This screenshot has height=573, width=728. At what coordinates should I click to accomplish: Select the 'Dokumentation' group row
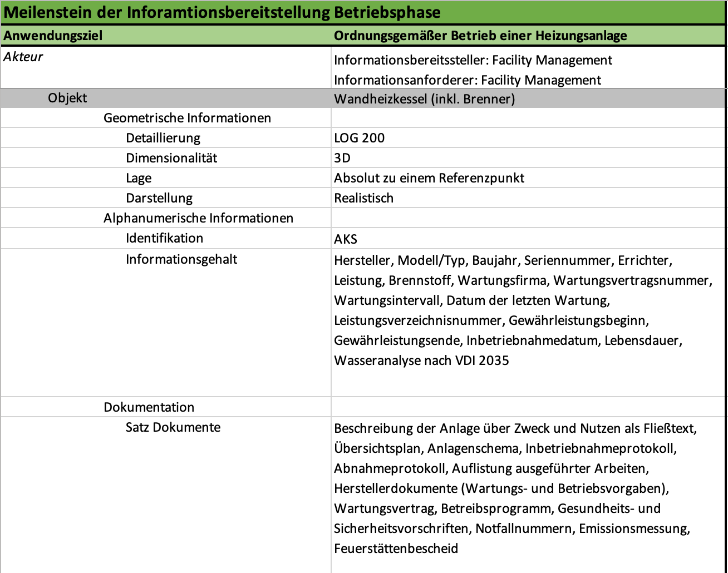(149, 407)
